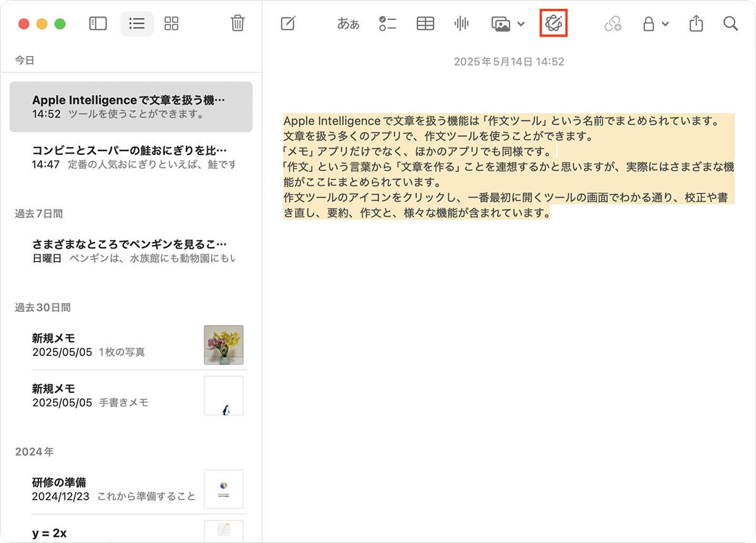This screenshot has height=543, width=756.
Task: Open the 研修の準備 note
Action: click(131, 489)
